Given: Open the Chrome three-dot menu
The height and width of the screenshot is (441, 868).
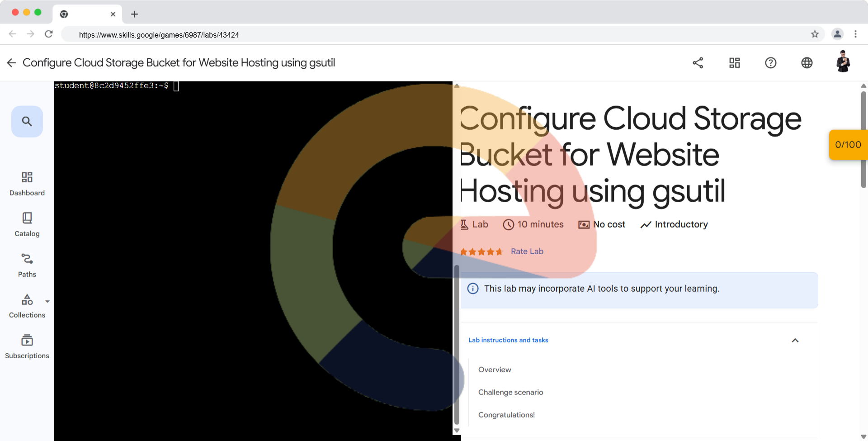Looking at the screenshot, I should pos(855,34).
